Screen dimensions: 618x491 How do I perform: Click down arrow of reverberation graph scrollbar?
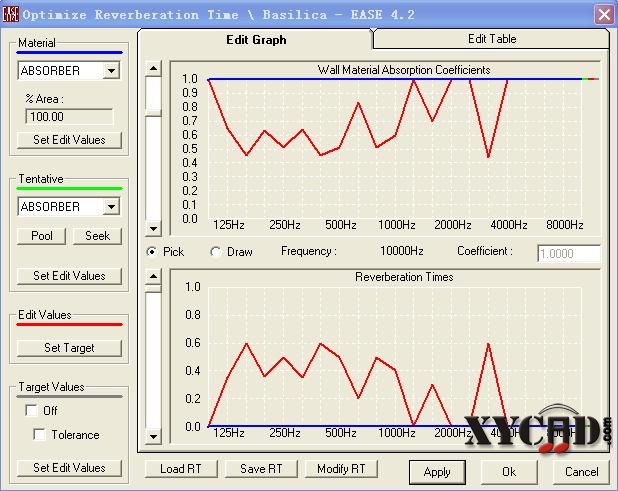pyautogui.click(x=153, y=436)
